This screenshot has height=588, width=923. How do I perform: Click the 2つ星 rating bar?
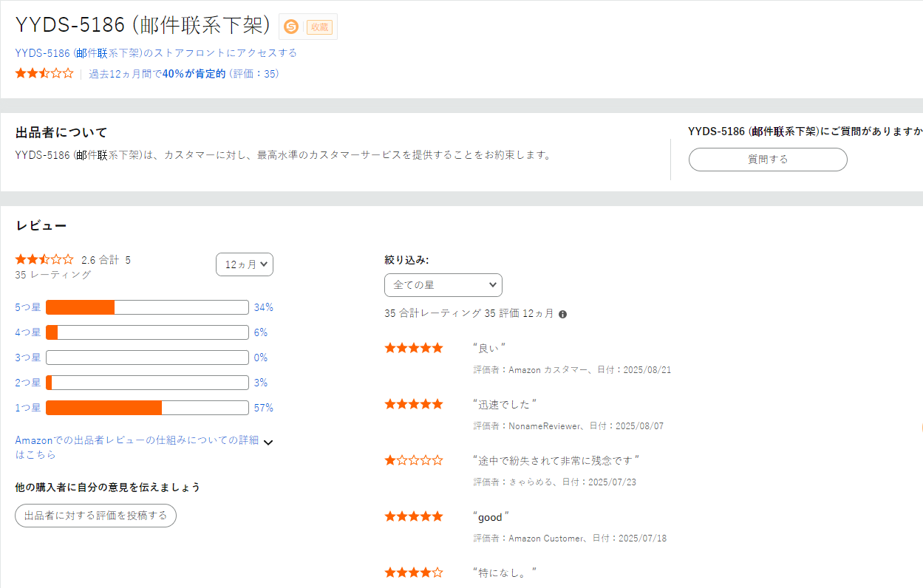coord(147,383)
